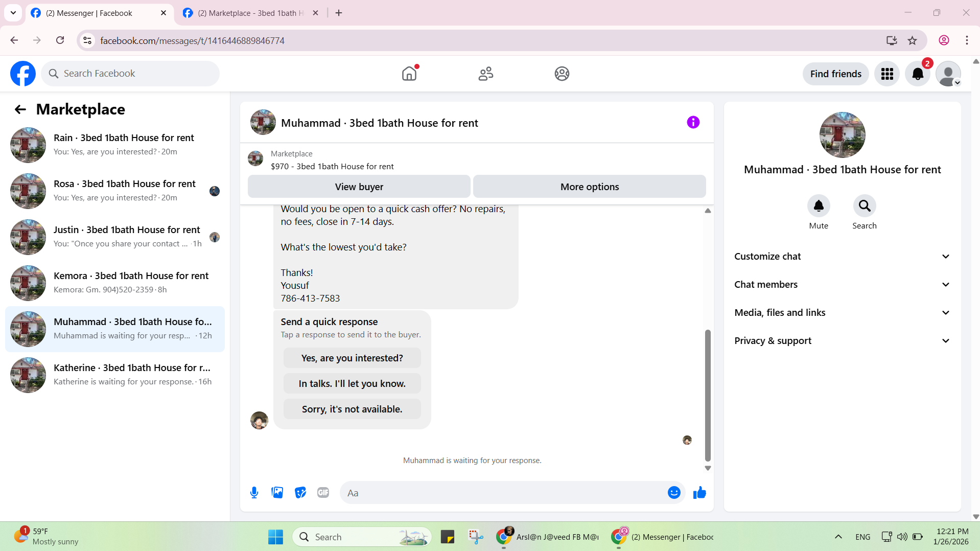Click the chat scroll up arrow
The height and width of the screenshot is (551, 980).
pyautogui.click(x=708, y=211)
